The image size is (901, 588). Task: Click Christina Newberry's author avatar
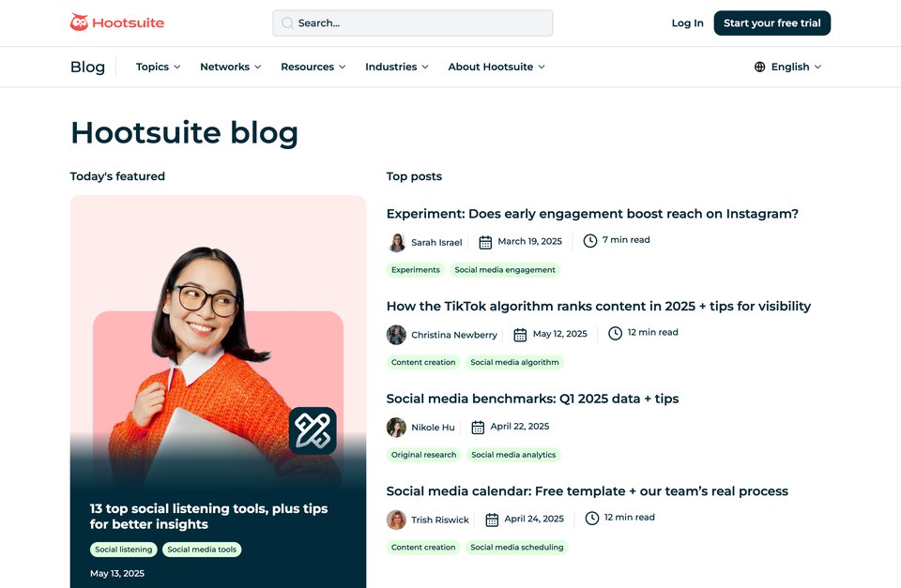[x=396, y=335]
